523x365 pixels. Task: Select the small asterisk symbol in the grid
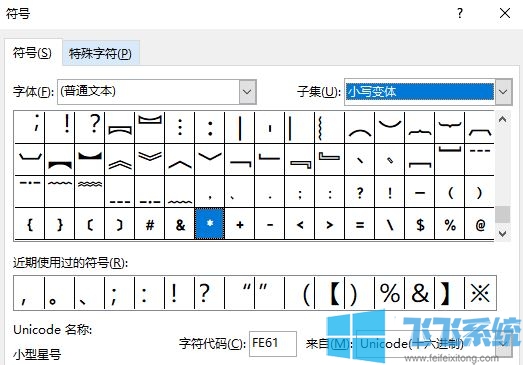coord(209,224)
